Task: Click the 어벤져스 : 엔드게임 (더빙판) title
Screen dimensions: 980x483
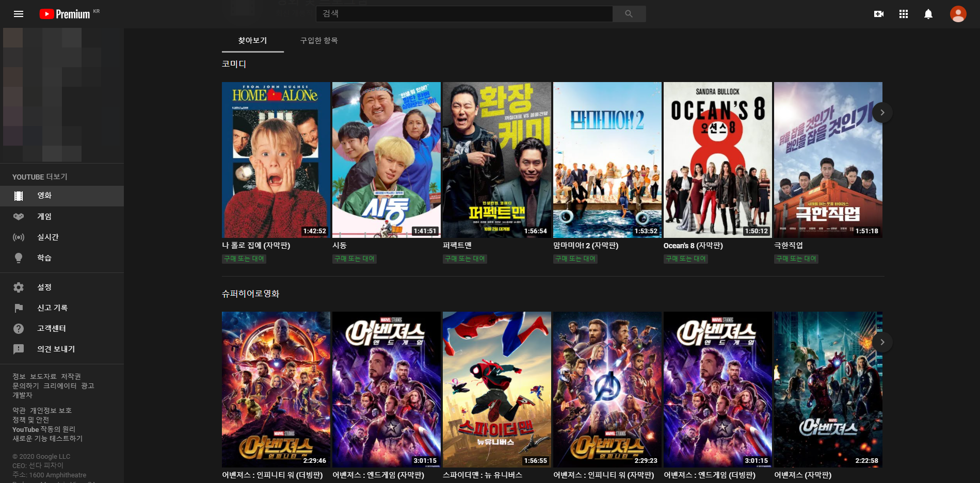Action: coord(710,475)
